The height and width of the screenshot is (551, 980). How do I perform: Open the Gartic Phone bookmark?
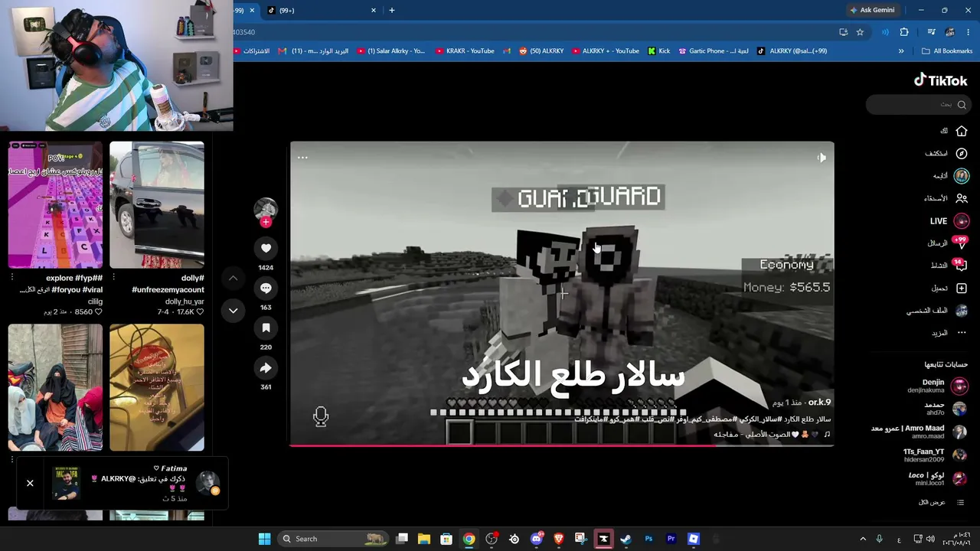[713, 51]
